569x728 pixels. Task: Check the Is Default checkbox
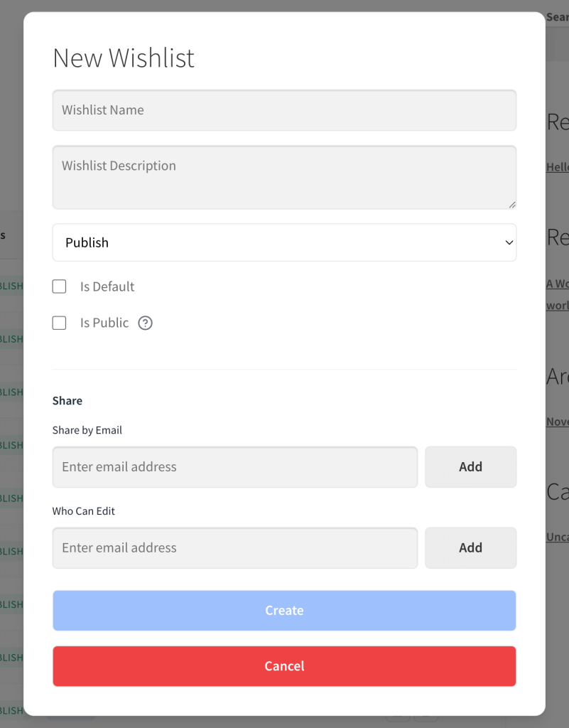coord(59,286)
